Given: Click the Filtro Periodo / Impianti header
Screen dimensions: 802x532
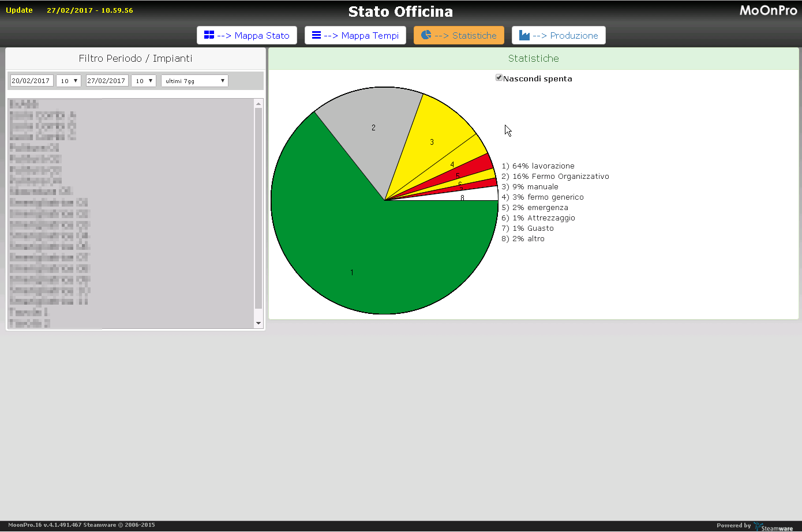Looking at the screenshot, I should pos(136,58).
